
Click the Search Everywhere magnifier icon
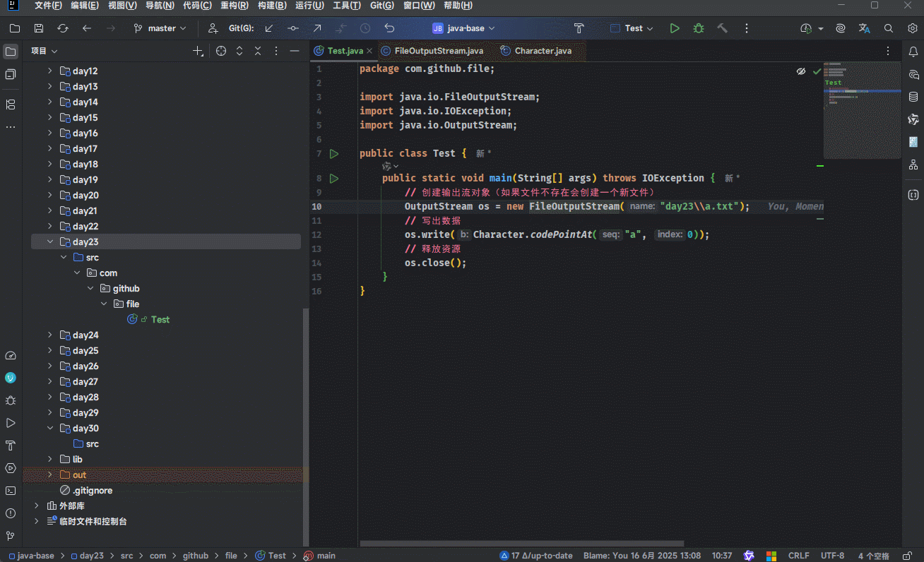click(889, 28)
